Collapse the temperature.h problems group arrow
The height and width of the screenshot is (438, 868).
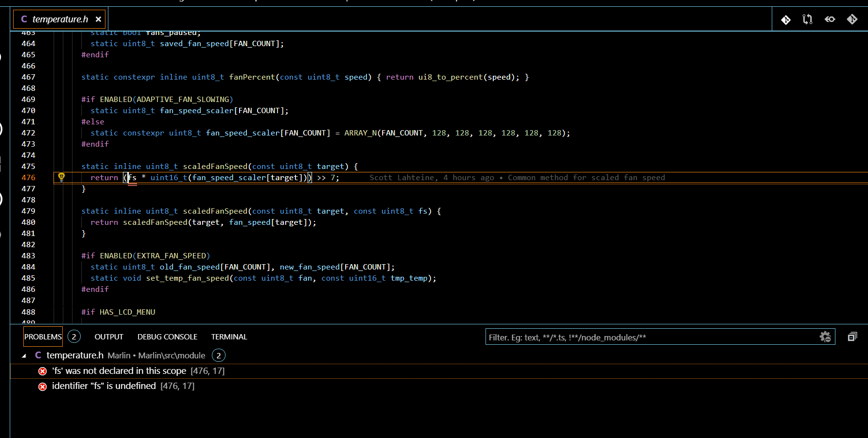point(24,355)
